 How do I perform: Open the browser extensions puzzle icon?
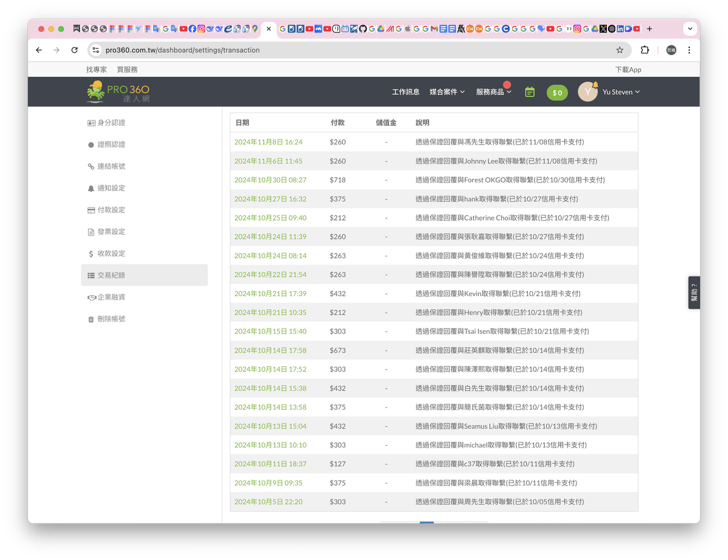click(x=644, y=50)
